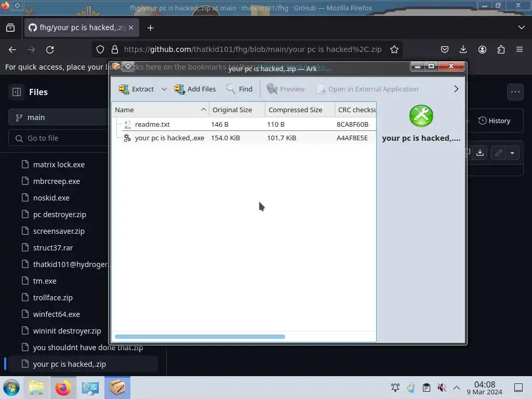This screenshot has width=532, height=399.
Task: Open trollface.zip in file tree
Action: click(52, 298)
